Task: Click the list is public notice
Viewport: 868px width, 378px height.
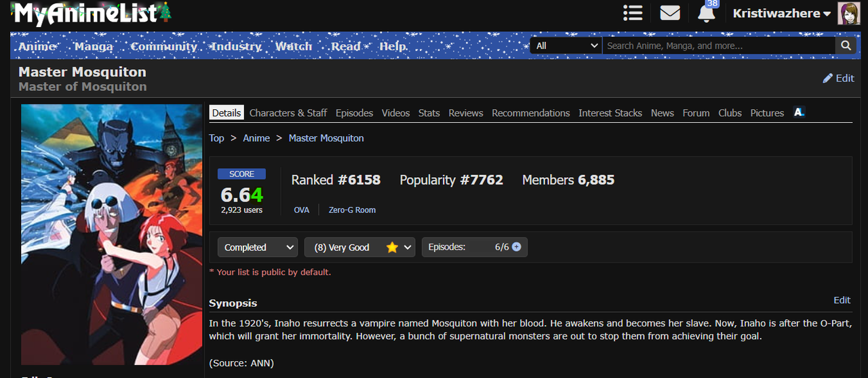Action: [x=270, y=272]
